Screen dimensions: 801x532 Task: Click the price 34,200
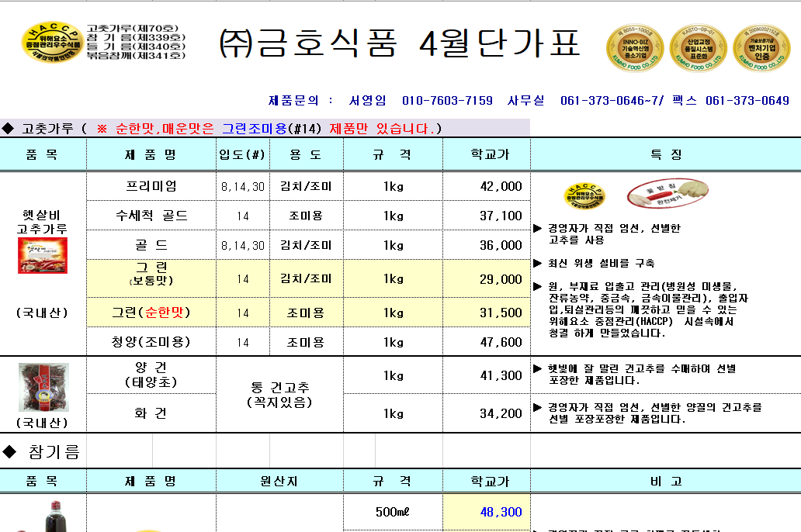click(501, 413)
